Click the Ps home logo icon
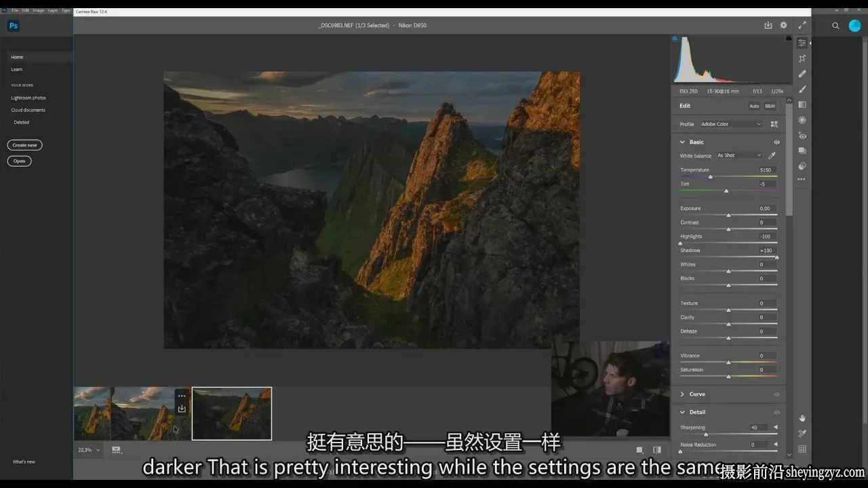 pos(13,26)
